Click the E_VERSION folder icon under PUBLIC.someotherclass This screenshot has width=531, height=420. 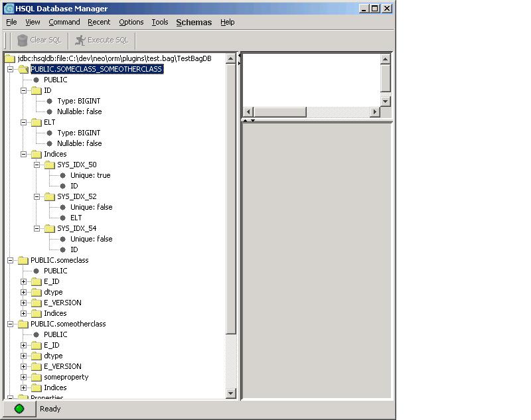[37, 366]
